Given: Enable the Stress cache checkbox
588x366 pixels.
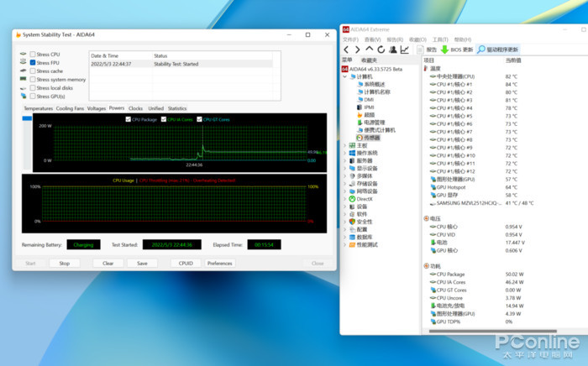Looking at the screenshot, I should point(33,71).
